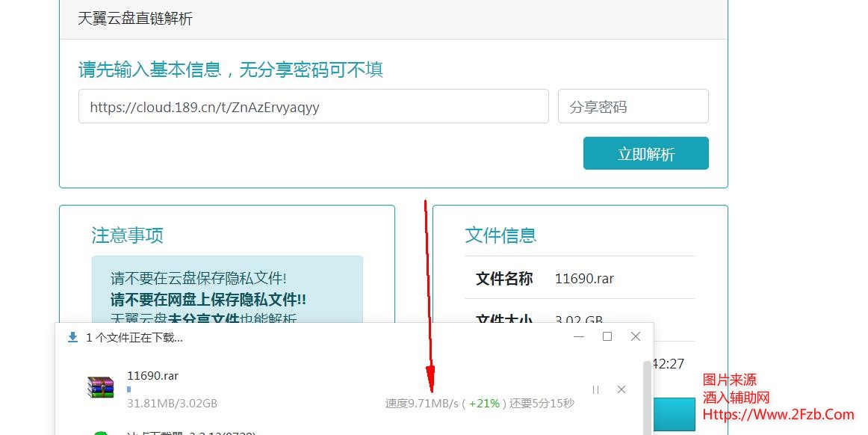This screenshot has width=868, height=435.
Task: Click the 11690.rar download progress bar
Action: [129, 389]
